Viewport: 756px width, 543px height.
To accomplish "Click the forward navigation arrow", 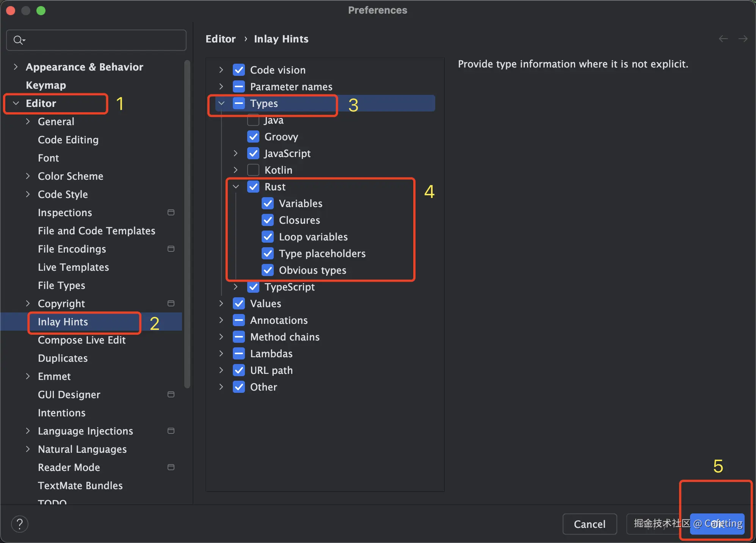I will pos(743,39).
